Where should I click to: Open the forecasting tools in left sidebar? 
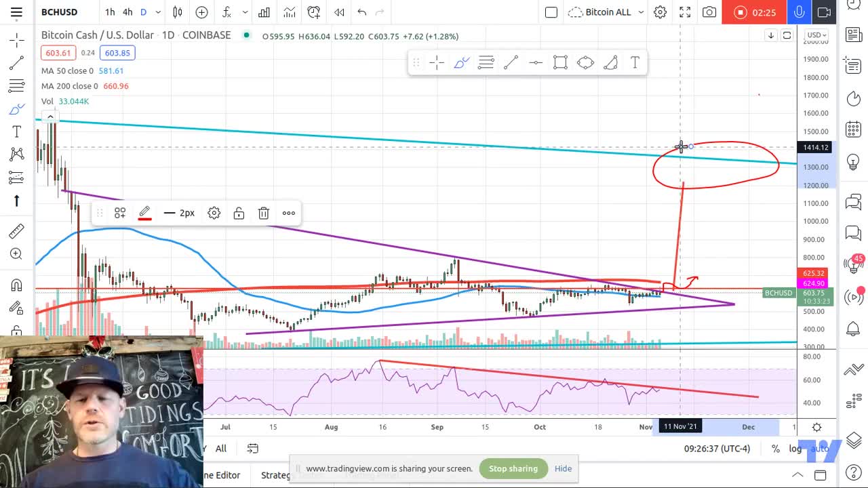17,178
